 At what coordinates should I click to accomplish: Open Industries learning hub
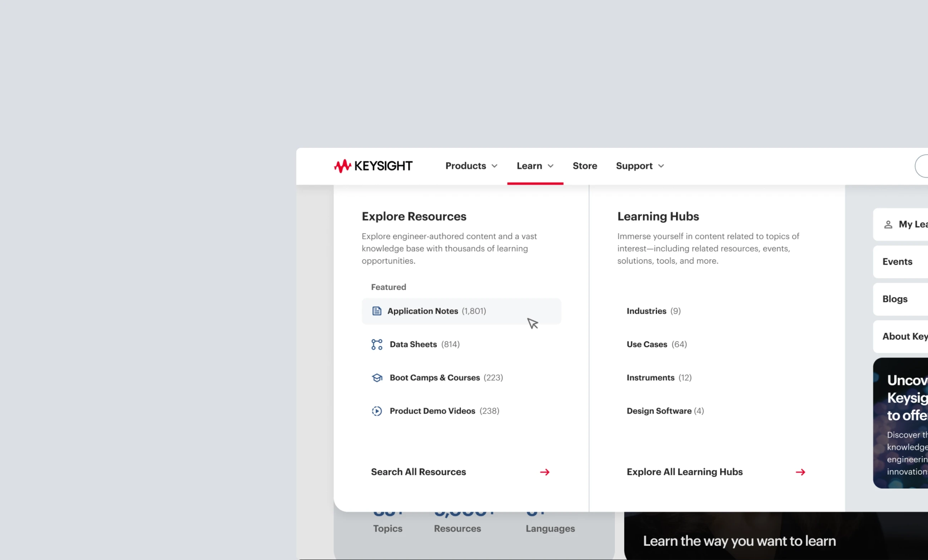tap(646, 311)
